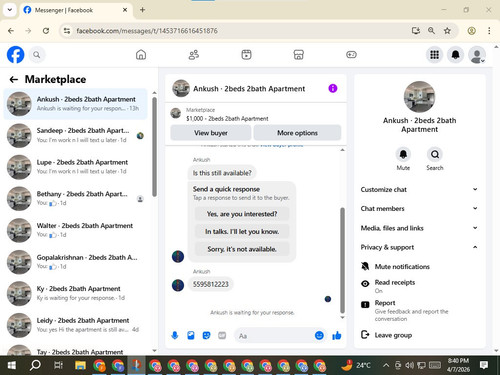Click the Search icon in chat details
The image size is (500, 375).
(x=435, y=154)
